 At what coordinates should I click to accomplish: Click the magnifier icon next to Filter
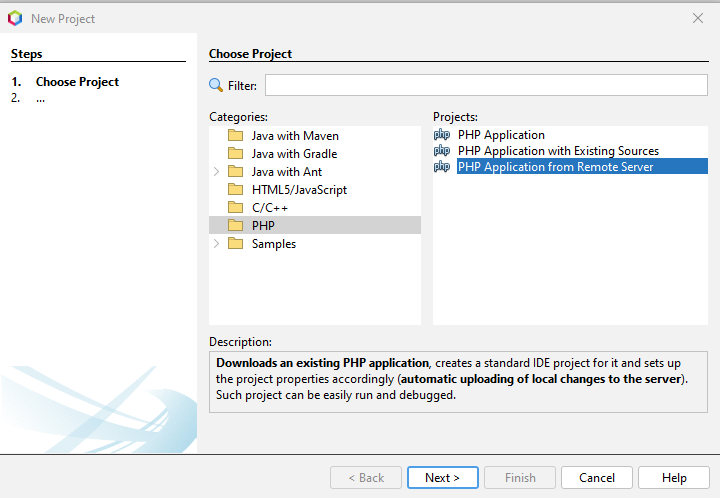[216, 86]
